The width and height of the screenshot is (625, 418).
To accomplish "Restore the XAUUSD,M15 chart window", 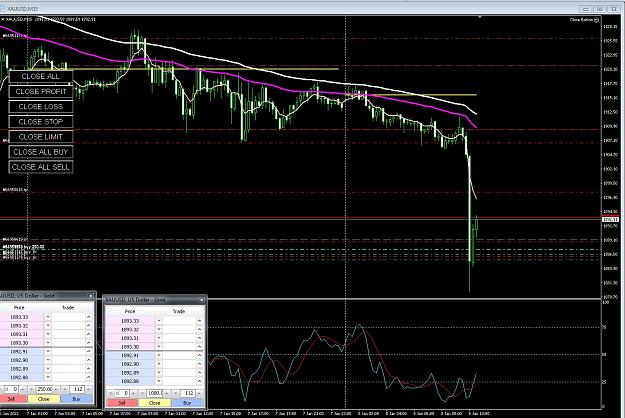I will coord(599,8).
